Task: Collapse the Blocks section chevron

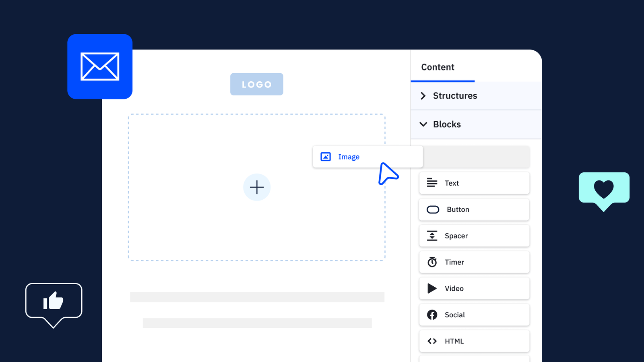Action: tap(423, 124)
